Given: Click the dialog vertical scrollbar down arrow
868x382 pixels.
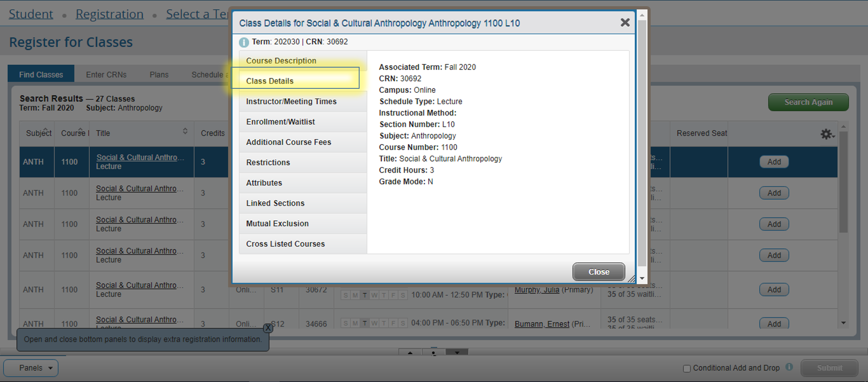Looking at the screenshot, I should coord(642,279).
